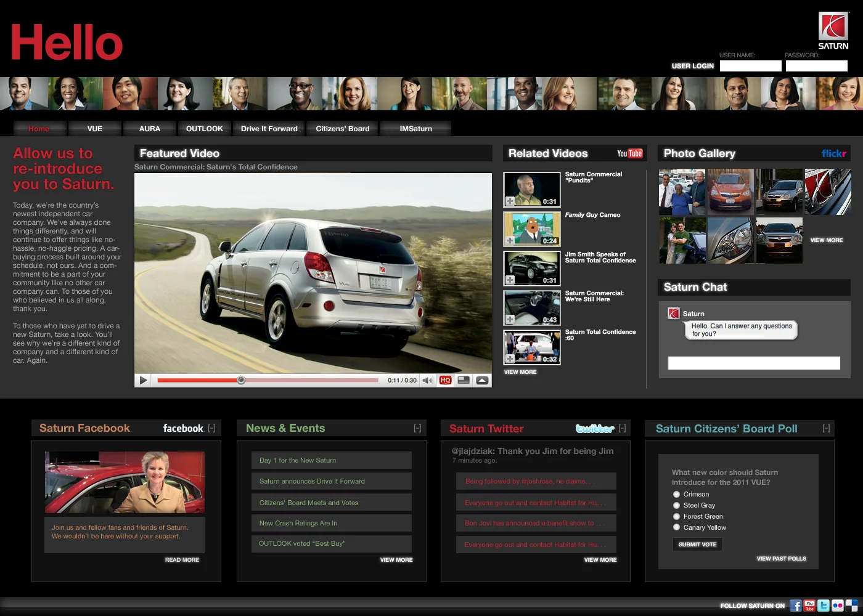
Task: Open the Family Guy Cameo video thumbnail
Action: (532, 229)
